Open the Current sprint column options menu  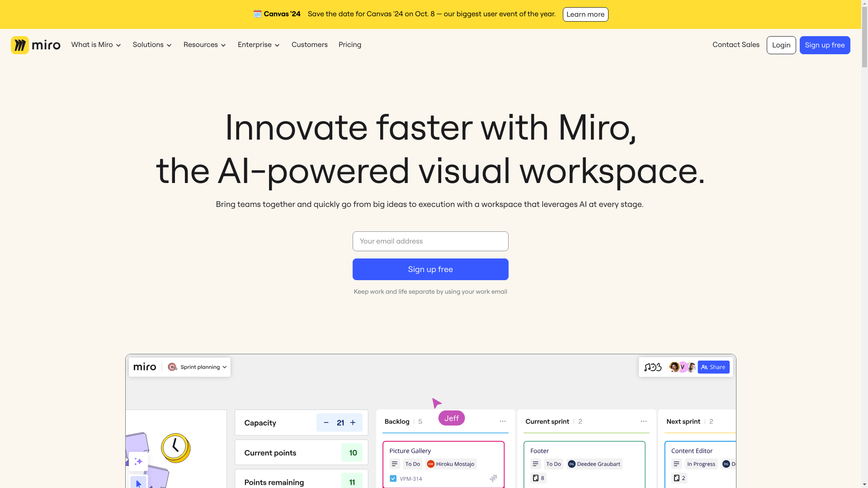643,421
